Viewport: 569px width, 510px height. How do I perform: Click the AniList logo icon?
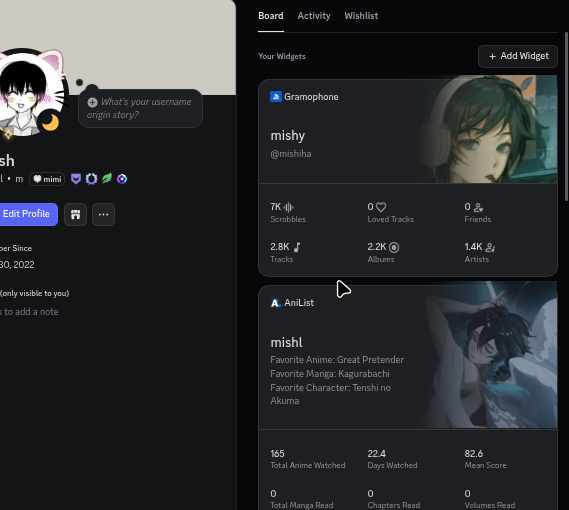[275, 303]
